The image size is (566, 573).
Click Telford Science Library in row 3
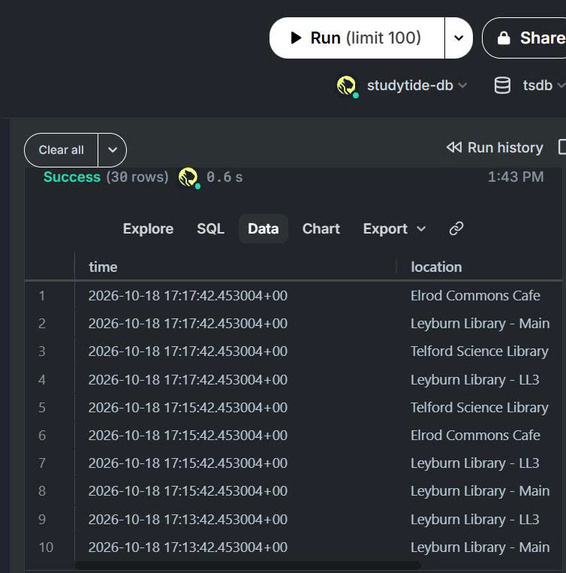(x=479, y=351)
